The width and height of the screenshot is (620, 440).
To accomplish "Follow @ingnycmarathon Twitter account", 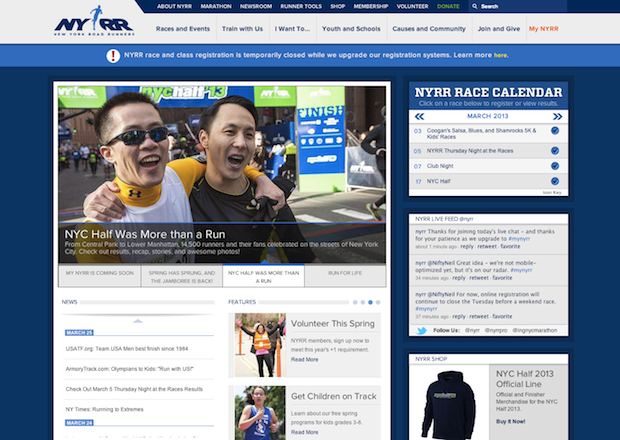I will [x=535, y=330].
